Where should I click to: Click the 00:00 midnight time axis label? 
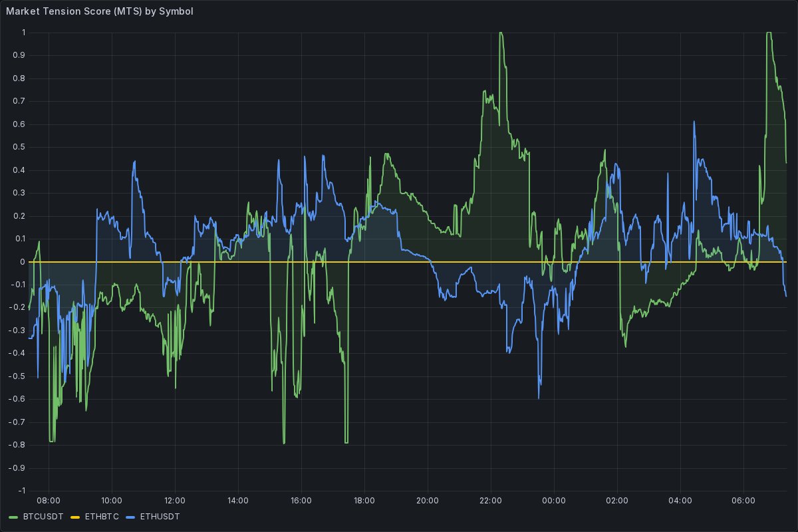point(554,501)
